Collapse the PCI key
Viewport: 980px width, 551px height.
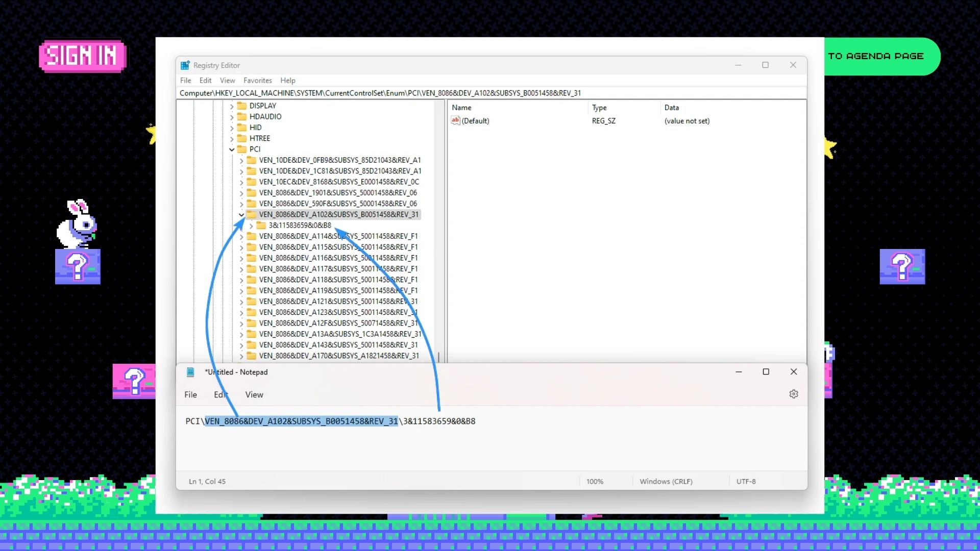pyautogui.click(x=232, y=149)
